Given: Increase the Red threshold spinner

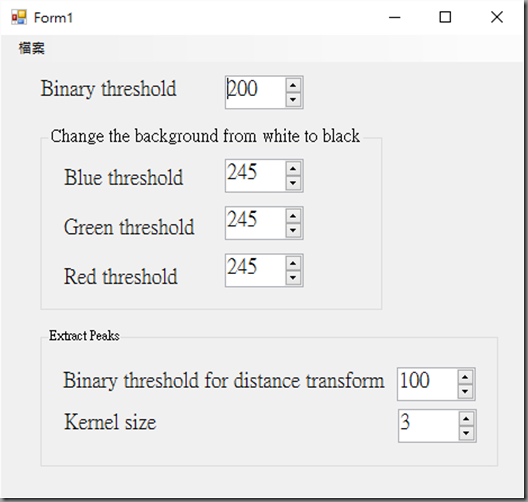Looking at the screenshot, I should (293, 263).
